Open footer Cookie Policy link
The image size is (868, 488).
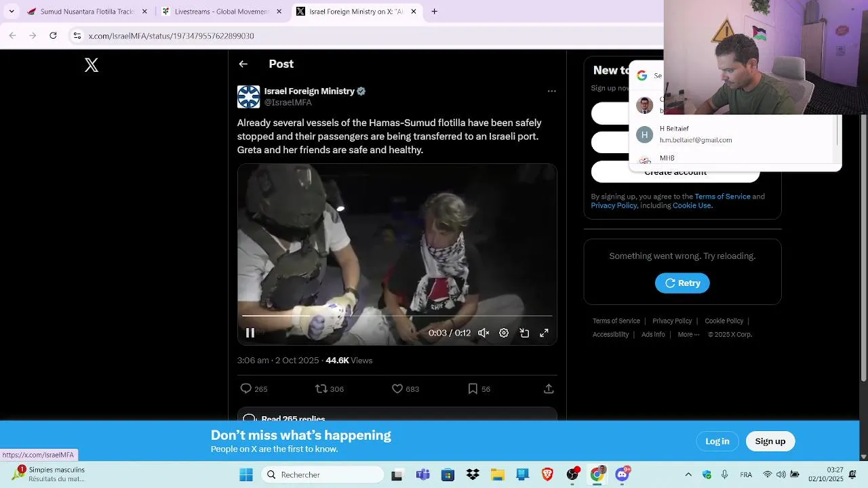724,321
